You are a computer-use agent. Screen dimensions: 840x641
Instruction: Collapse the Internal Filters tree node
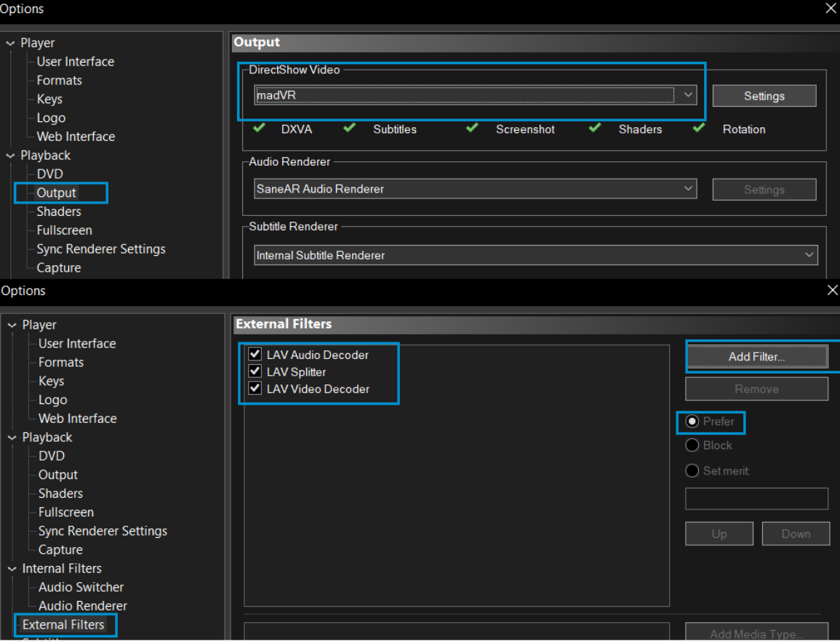(x=12, y=569)
